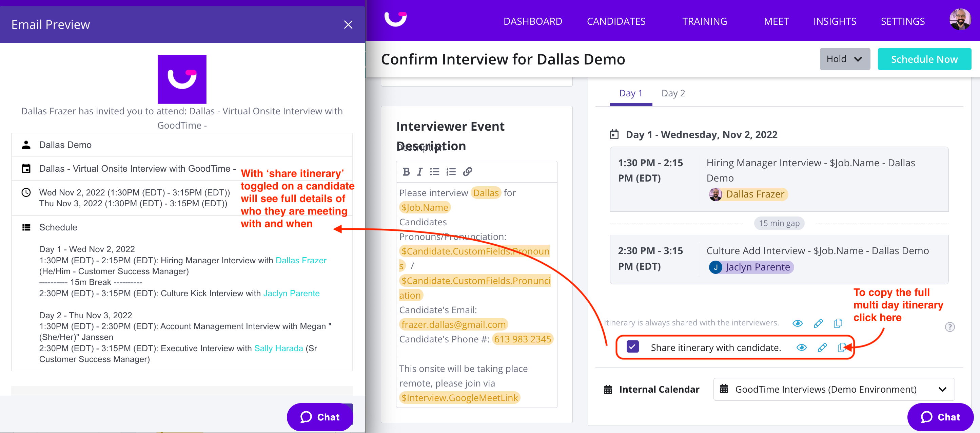Uncheck Share itinerary with candidate
980x433 pixels.
(633, 347)
